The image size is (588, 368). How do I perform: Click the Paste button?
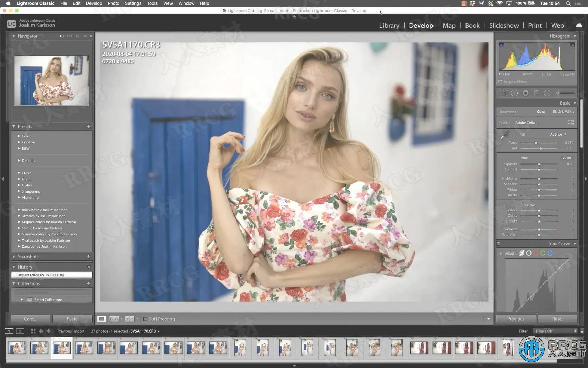tap(72, 319)
